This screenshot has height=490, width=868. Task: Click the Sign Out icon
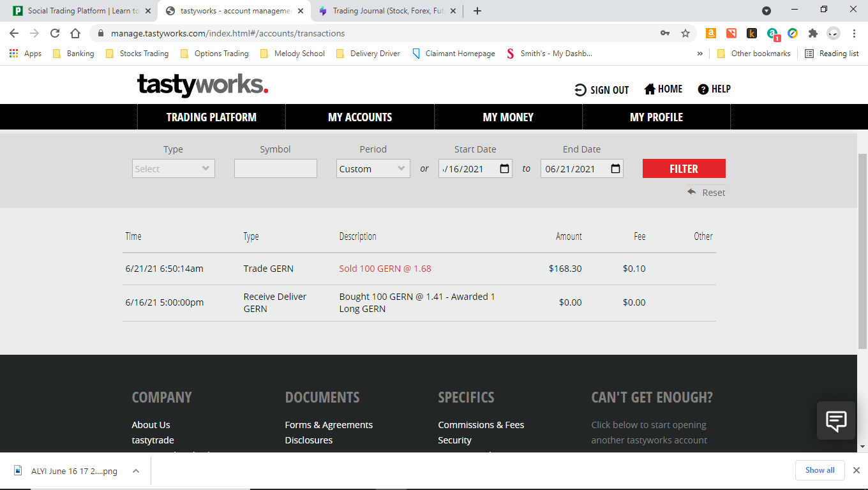pyautogui.click(x=580, y=90)
